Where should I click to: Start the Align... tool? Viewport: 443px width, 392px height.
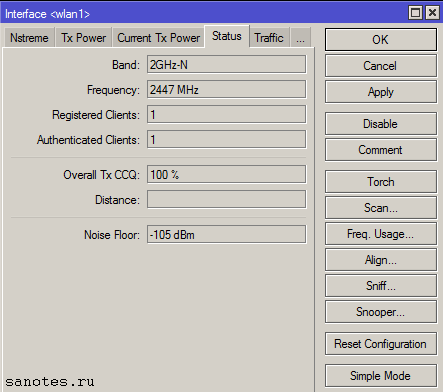point(381,260)
